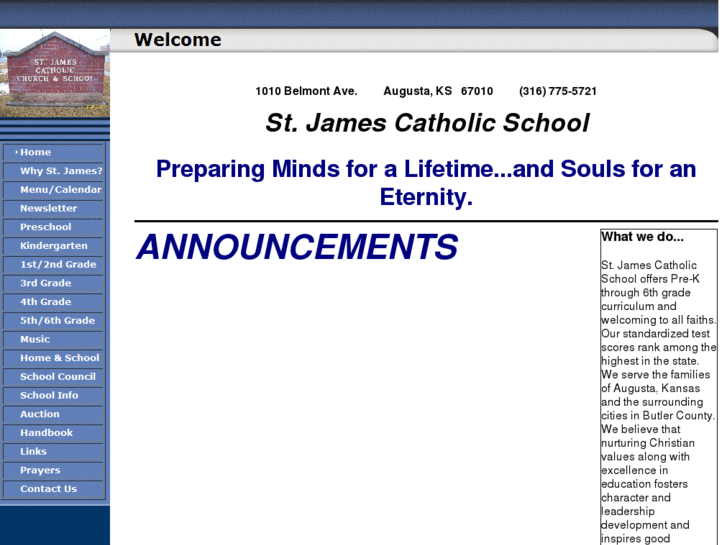727x545 pixels.
Task: Open the Home navigation link
Action: 54,152
